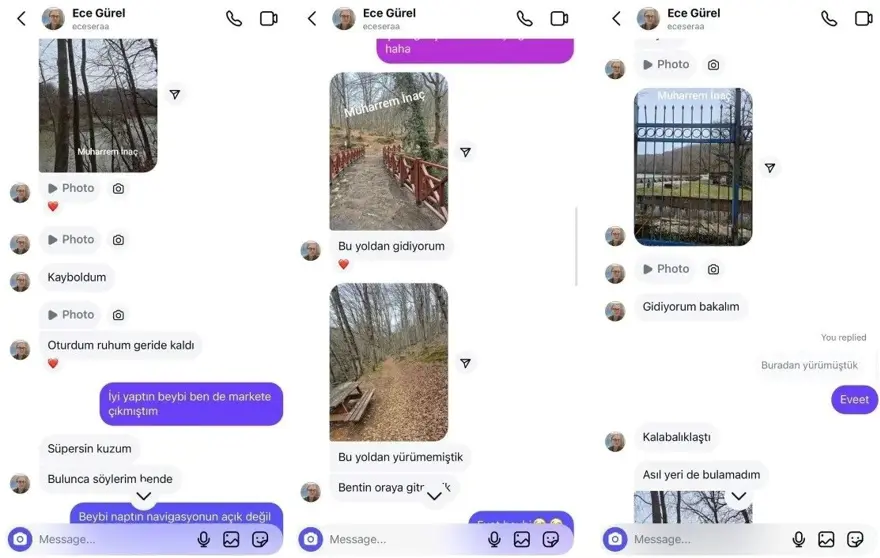This screenshot has width=880, height=558.
Task: Open the camera in the left message bar
Action: point(20,539)
